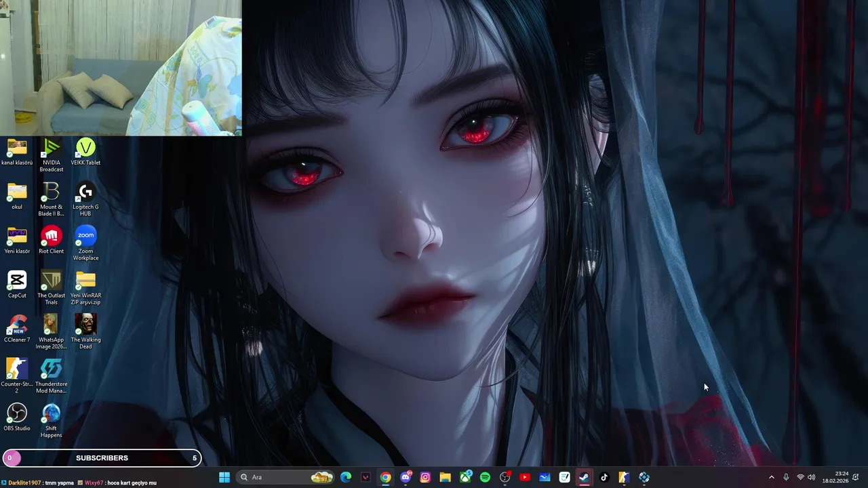868x488 pixels.
Task: Open Thunderstore Mod Manager shortcut
Action: (x=52, y=376)
